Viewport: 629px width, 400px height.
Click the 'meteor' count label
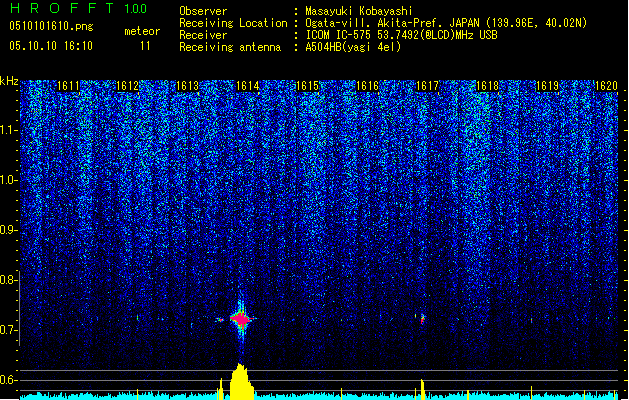[142, 31]
